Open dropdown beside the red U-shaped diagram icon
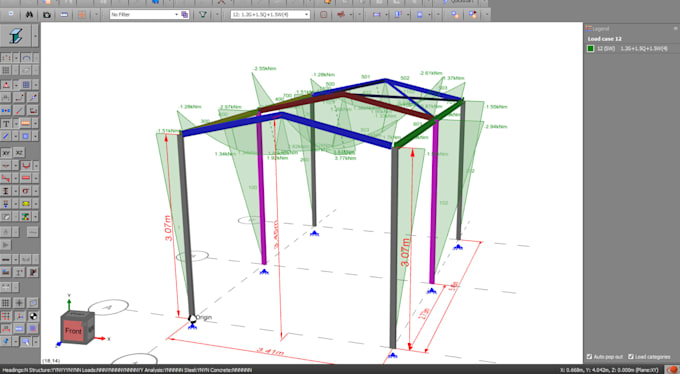Screen dimensions: 680x374 pyautogui.click(x=36, y=165)
